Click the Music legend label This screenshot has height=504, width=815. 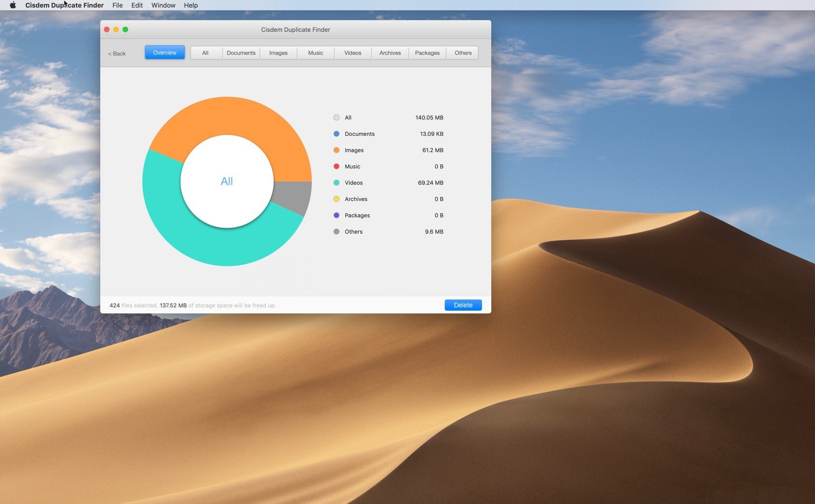[x=352, y=166]
